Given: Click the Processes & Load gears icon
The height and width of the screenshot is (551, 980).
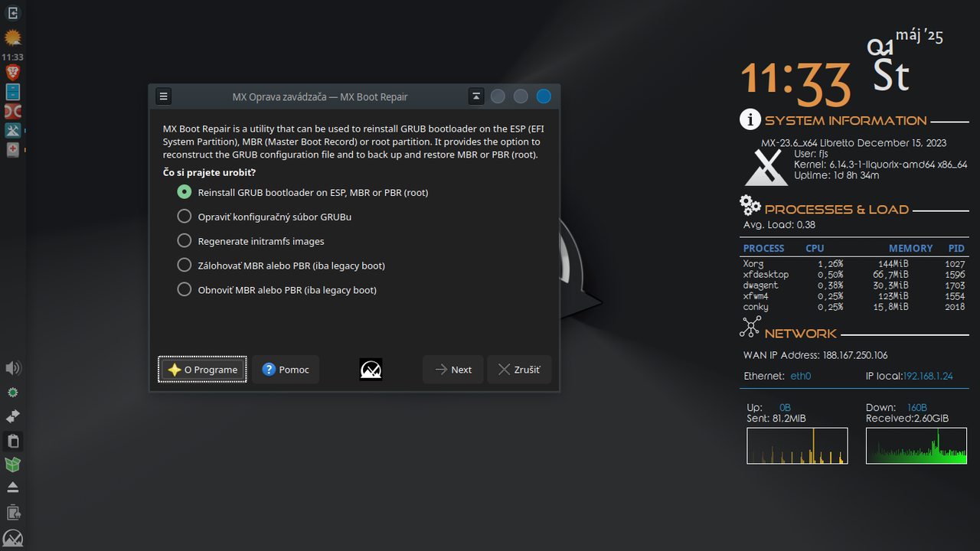Looking at the screenshot, I should (x=750, y=205).
